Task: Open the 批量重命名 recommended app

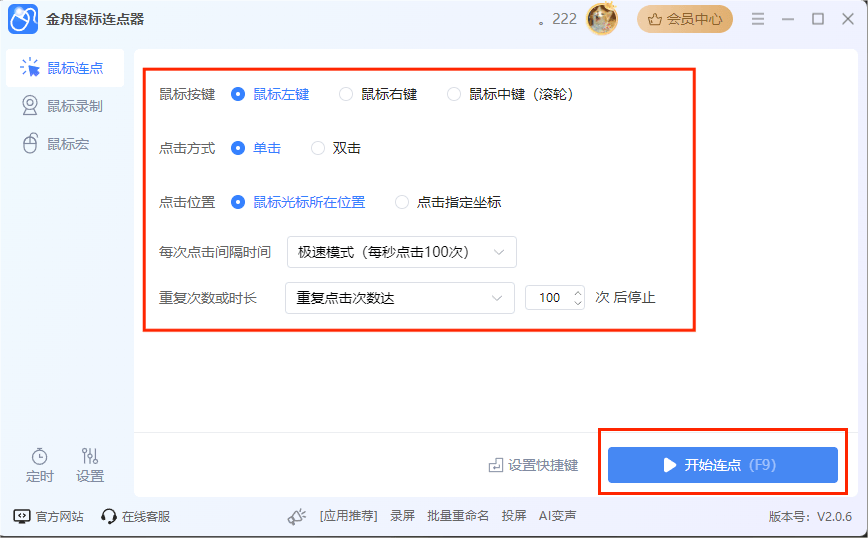Action: tap(458, 516)
